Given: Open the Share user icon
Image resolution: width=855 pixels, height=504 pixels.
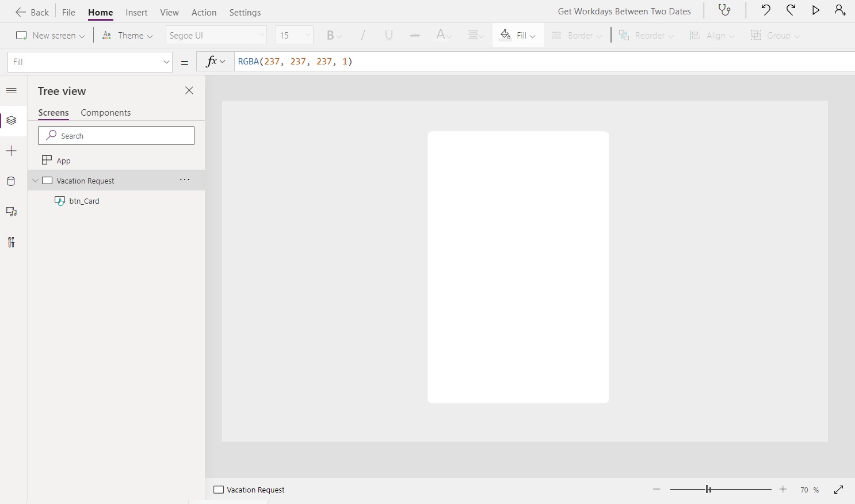Looking at the screenshot, I should [x=840, y=10].
